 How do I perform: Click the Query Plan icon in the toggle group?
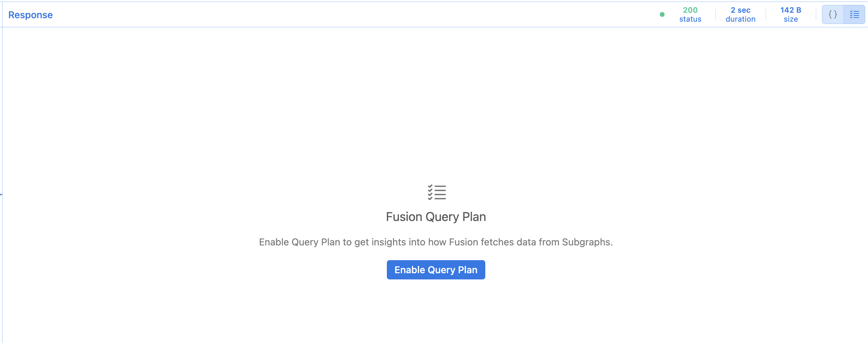click(x=855, y=14)
